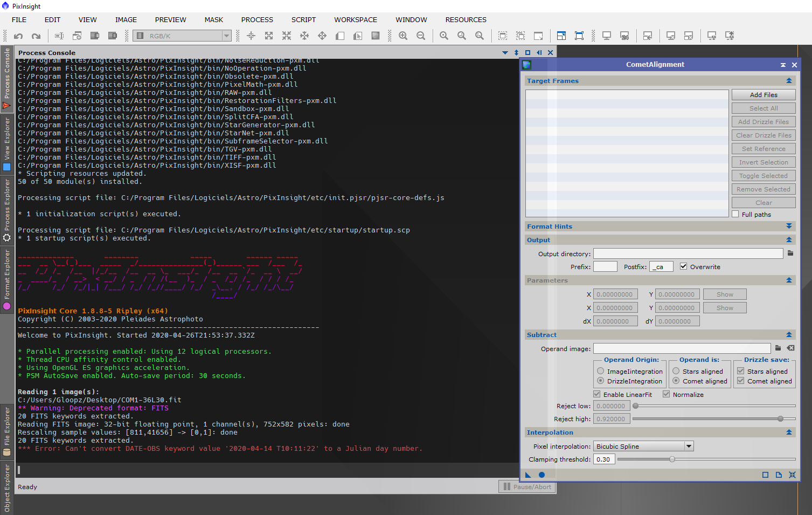Click the Add Files button
This screenshot has width=812, height=515.
pyautogui.click(x=764, y=95)
